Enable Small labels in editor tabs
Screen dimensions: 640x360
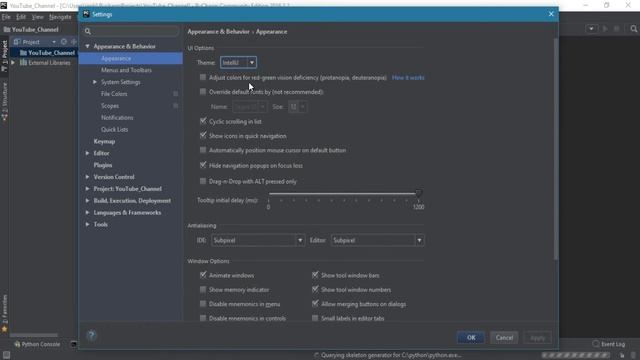click(x=315, y=318)
